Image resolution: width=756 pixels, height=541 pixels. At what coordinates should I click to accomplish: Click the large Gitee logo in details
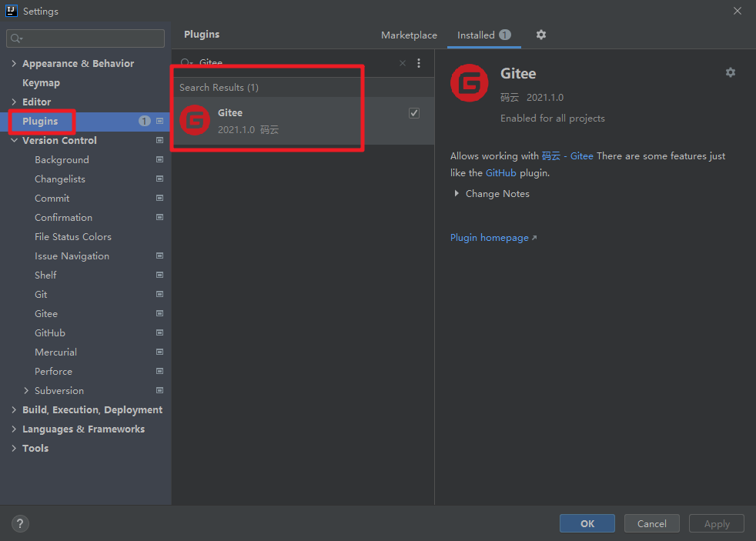click(x=469, y=83)
